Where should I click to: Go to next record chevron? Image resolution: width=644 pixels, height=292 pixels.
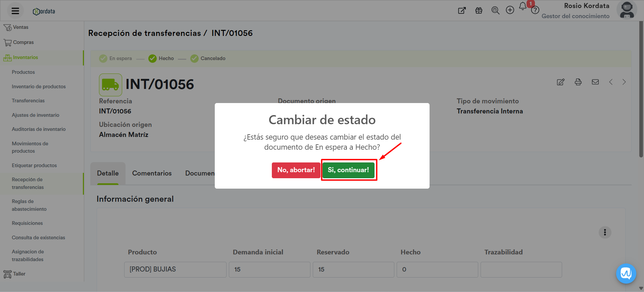pyautogui.click(x=624, y=82)
